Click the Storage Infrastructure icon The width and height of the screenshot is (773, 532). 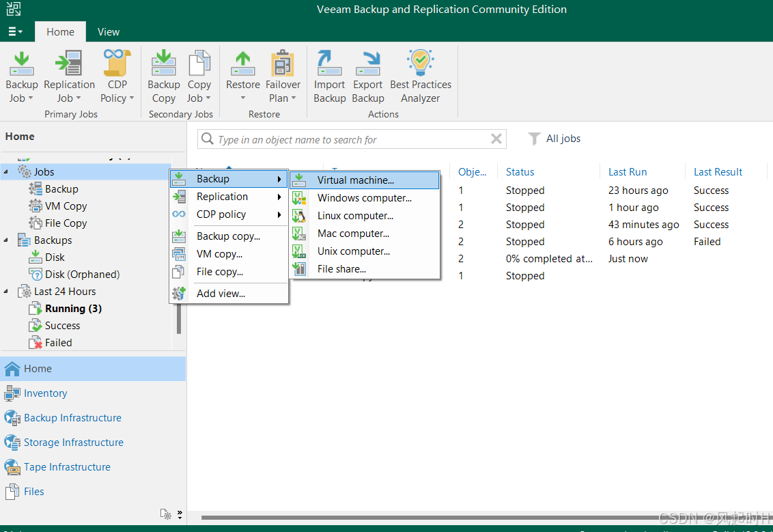(x=12, y=443)
